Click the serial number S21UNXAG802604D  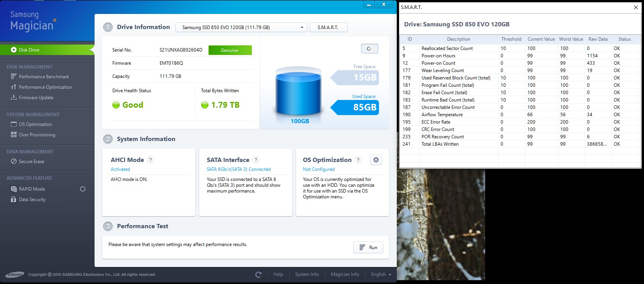pyautogui.click(x=181, y=50)
